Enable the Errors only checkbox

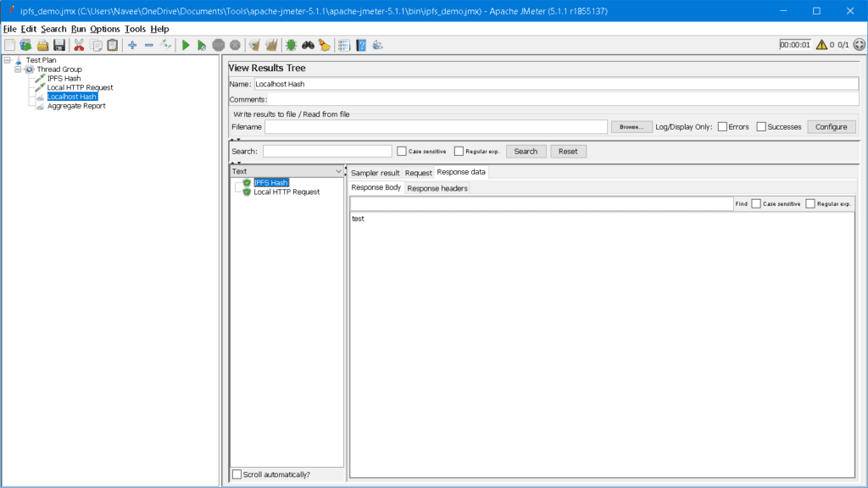(722, 127)
